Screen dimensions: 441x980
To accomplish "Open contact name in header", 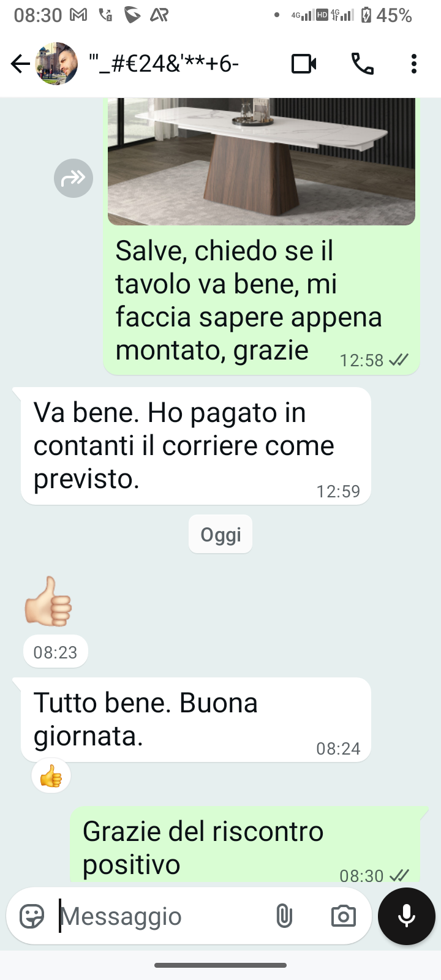I will [x=164, y=64].
